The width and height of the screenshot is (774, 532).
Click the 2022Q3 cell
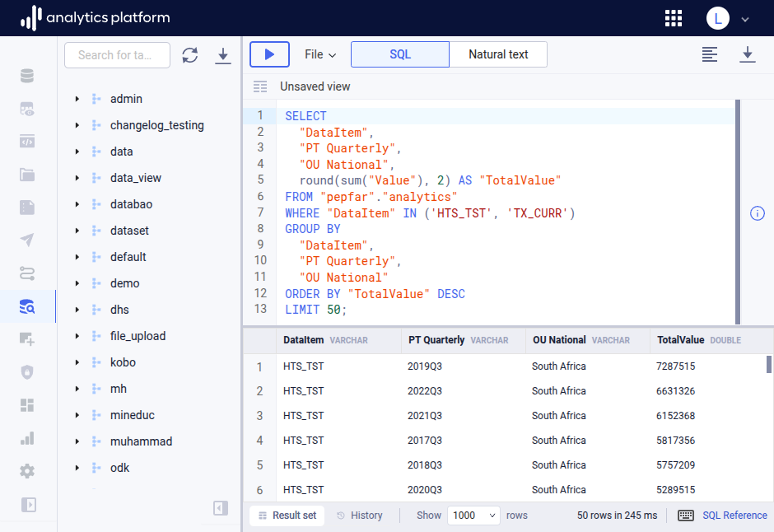tap(425, 391)
